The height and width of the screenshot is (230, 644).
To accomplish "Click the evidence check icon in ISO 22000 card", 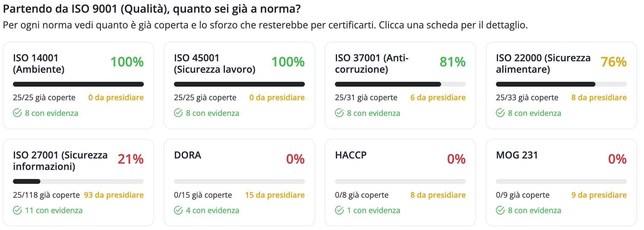I will click(x=500, y=113).
